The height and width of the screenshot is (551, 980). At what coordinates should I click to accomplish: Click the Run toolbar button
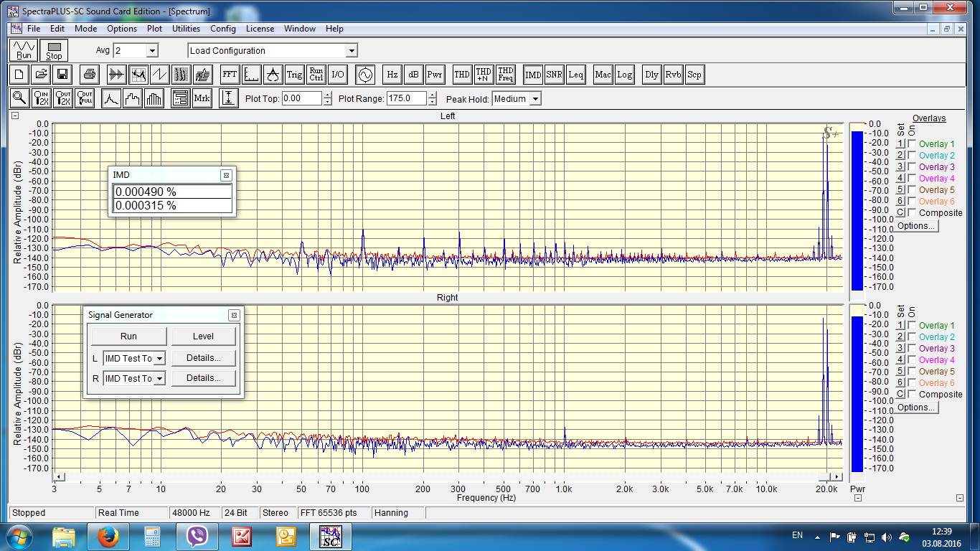point(24,51)
